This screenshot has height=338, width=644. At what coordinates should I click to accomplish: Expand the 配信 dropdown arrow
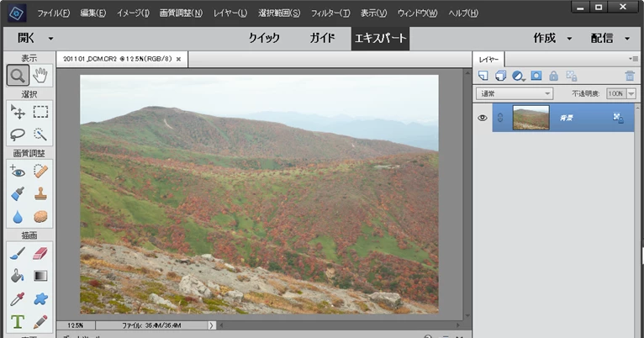[x=627, y=39]
